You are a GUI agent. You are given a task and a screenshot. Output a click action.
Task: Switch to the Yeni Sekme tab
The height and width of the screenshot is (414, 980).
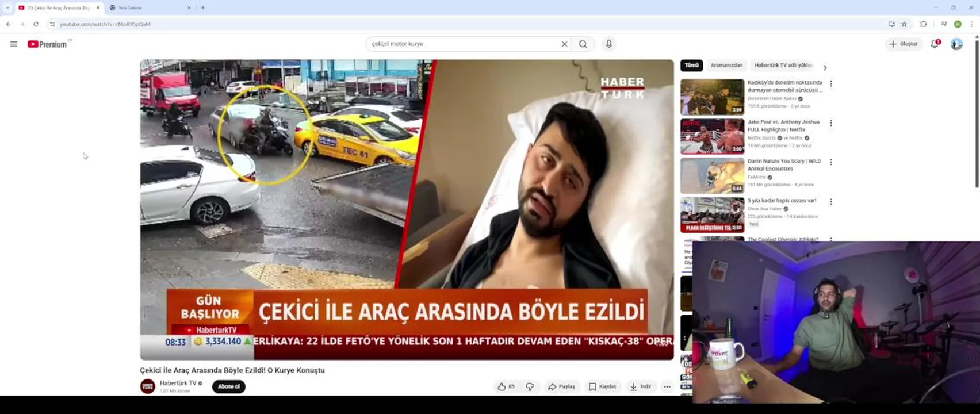pyautogui.click(x=150, y=7)
